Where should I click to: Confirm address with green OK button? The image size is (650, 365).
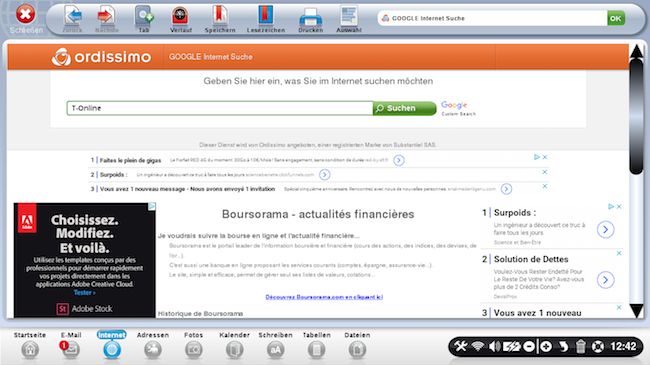616,18
